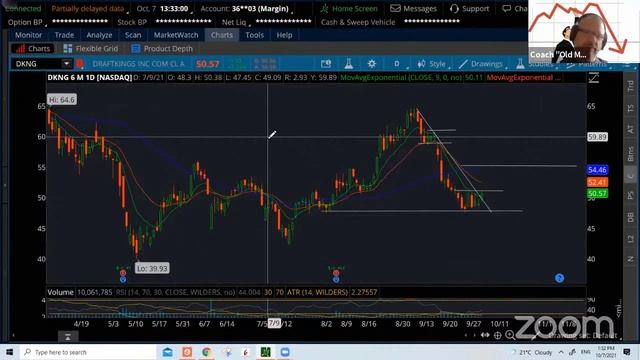Click the pan left-right arrows icon
This screenshot has width=640, height=360.
pos(484,335)
